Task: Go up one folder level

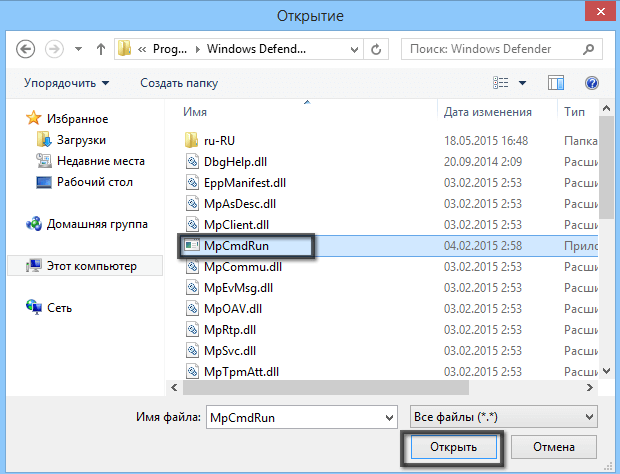Action: [101, 49]
